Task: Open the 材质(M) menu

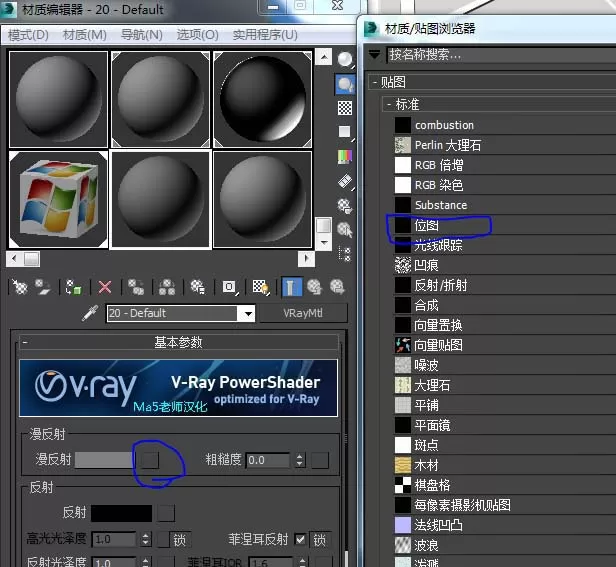Action: 84,35
